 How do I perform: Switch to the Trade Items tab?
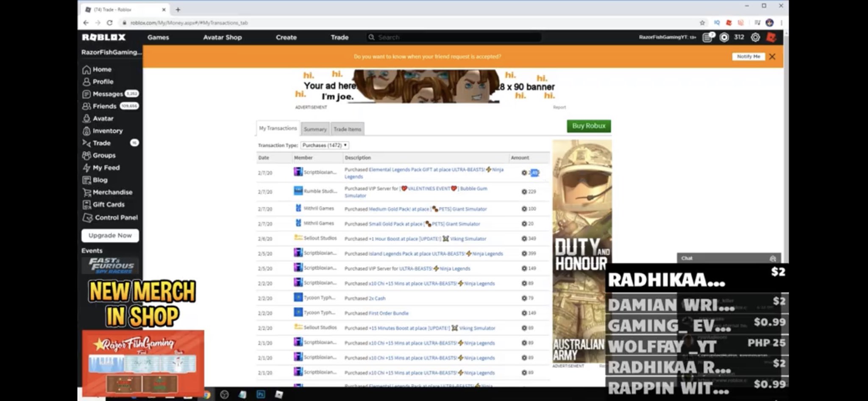point(347,129)
